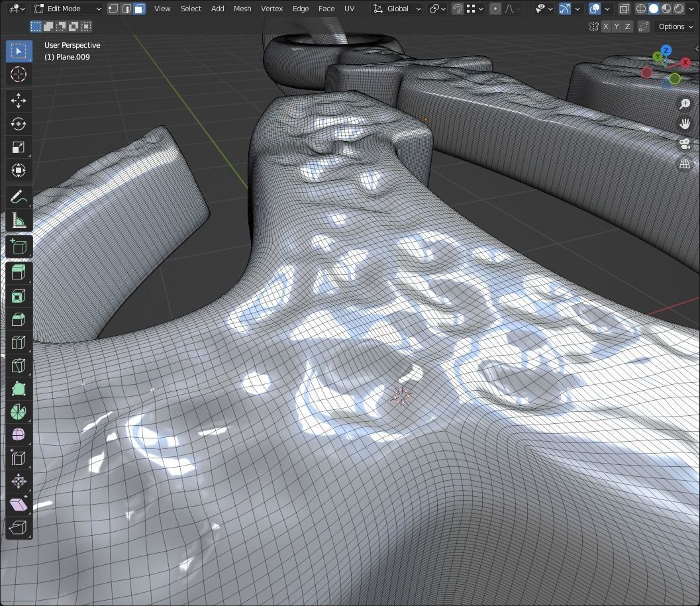Click the viewport zoom magnifier icon
Viewport: 700px width, 606px height.
pos(684,104)
